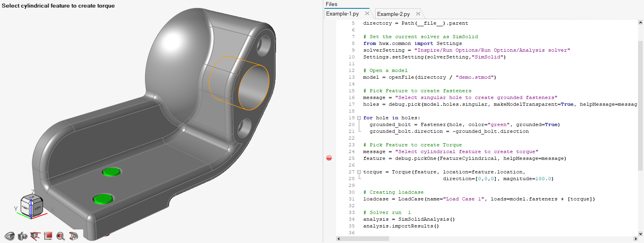
Task: Click the red bracket part display icon
Action: [x=73, y=236]
